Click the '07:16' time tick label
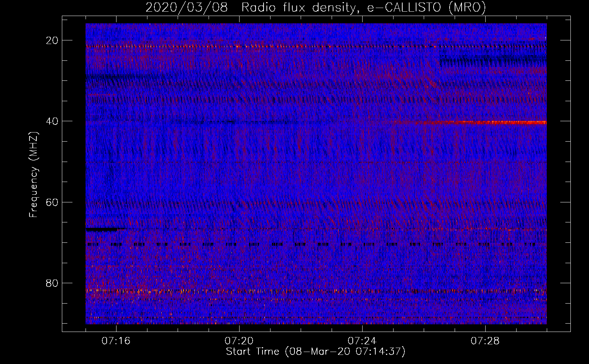 [116, 341]
